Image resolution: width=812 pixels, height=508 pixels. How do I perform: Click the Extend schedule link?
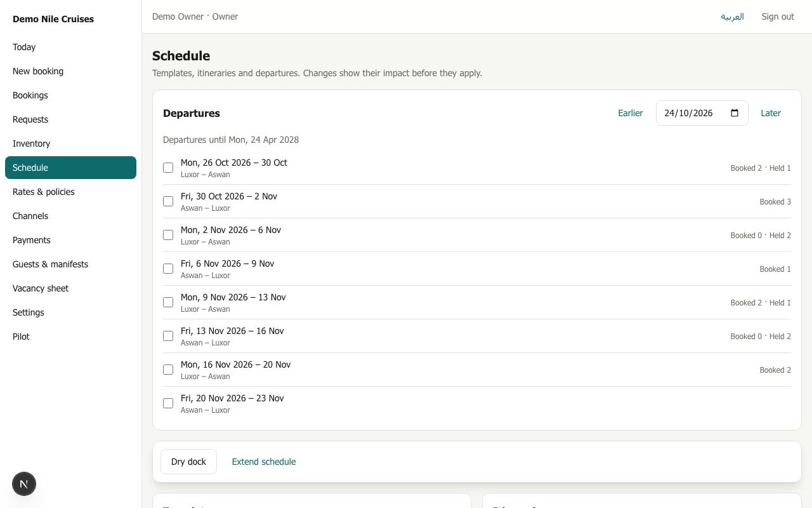click(264, 462)
